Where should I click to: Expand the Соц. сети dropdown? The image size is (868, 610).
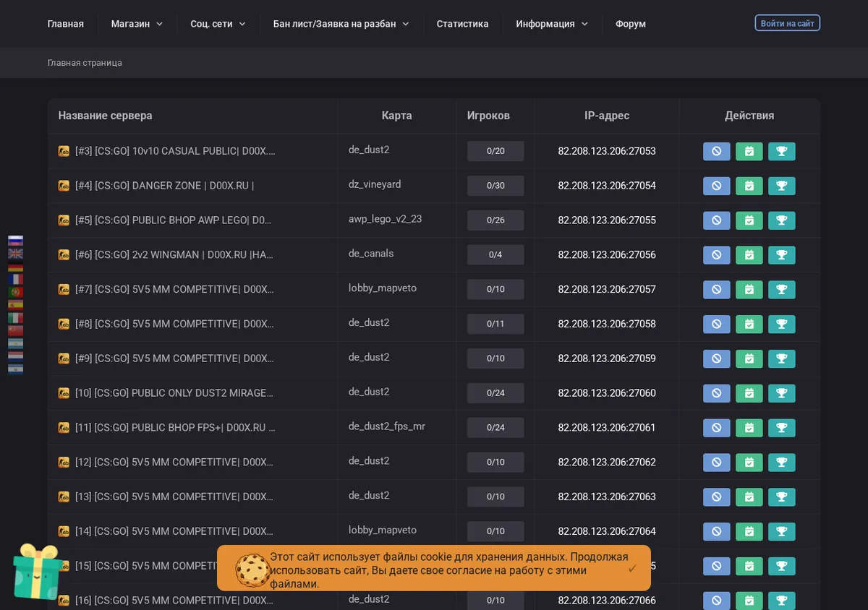(x=218, y=24)
